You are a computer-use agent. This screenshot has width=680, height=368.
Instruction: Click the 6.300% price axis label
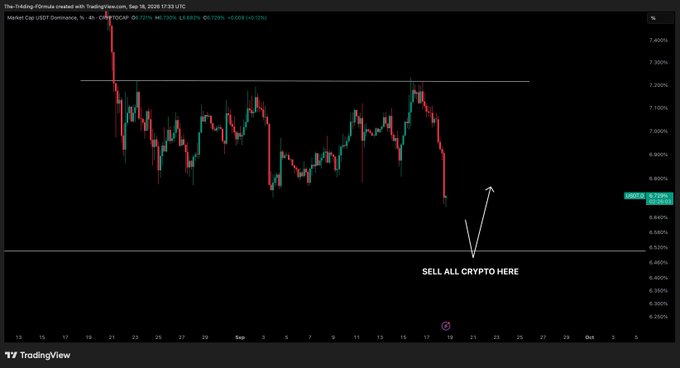click(x=658, y=304)
